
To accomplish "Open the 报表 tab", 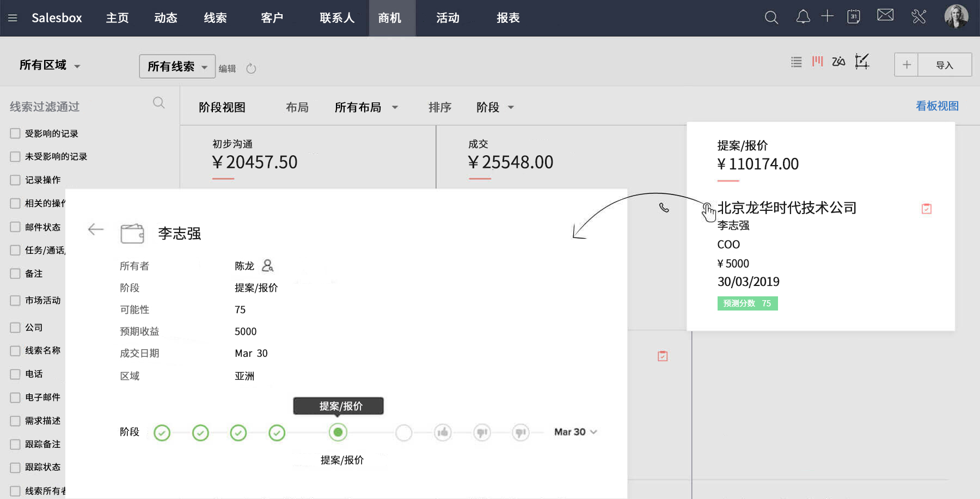I will point(508,18).
